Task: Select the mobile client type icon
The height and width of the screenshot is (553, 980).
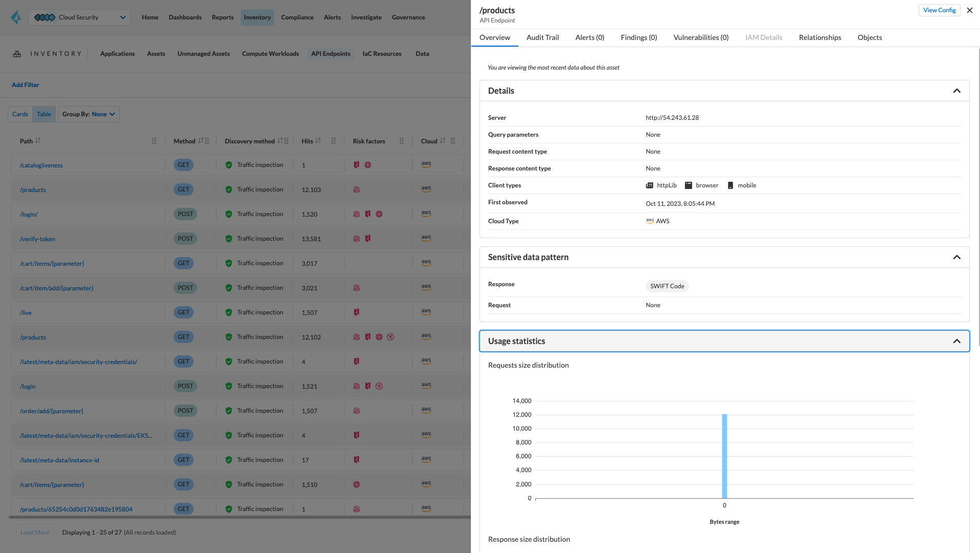Action: [731, 185]
